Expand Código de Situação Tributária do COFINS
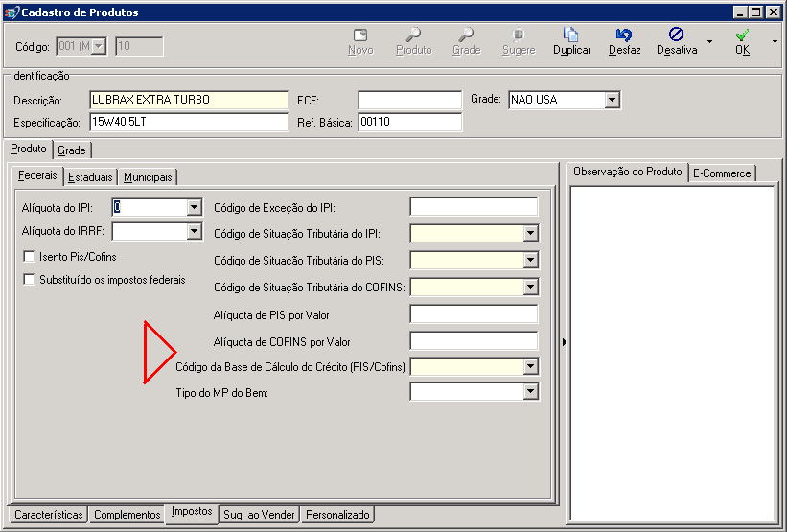This screenshot has height=532, width=787. (x=530, y=287)
